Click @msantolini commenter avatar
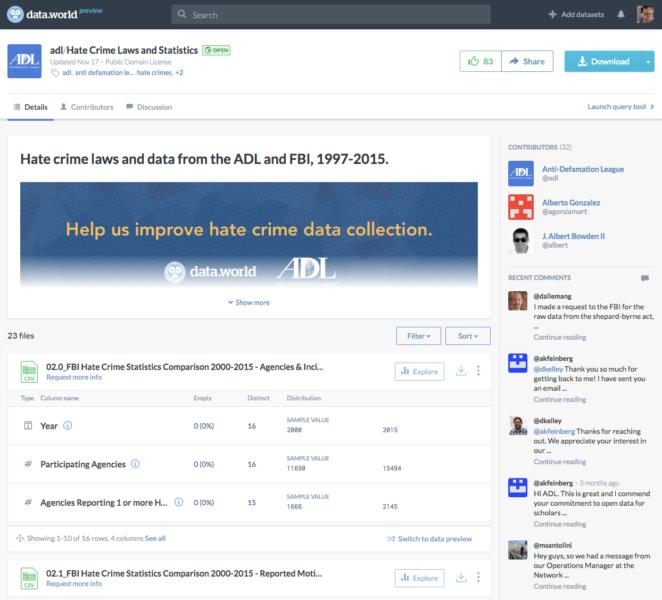662x600 pixels. pos(518,550)
